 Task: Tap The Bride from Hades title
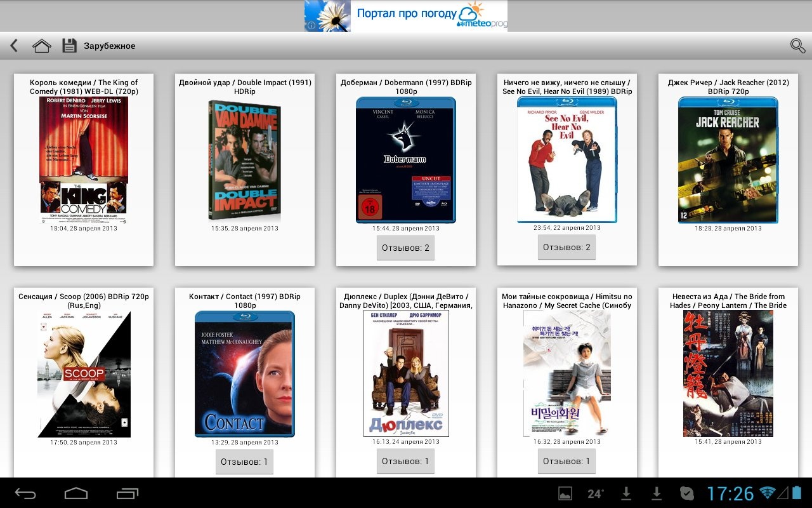[728, 301]
